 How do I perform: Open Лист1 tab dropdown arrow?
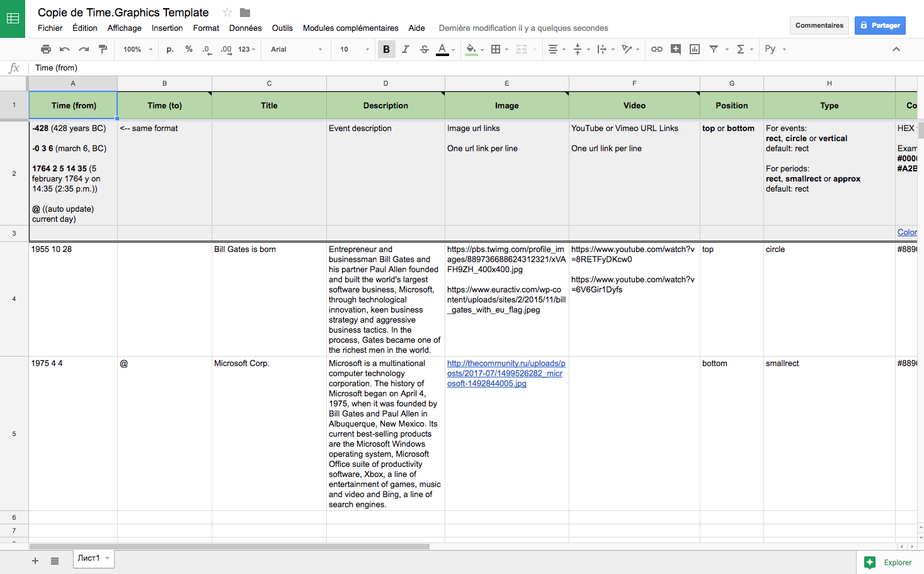pos(108,558)
